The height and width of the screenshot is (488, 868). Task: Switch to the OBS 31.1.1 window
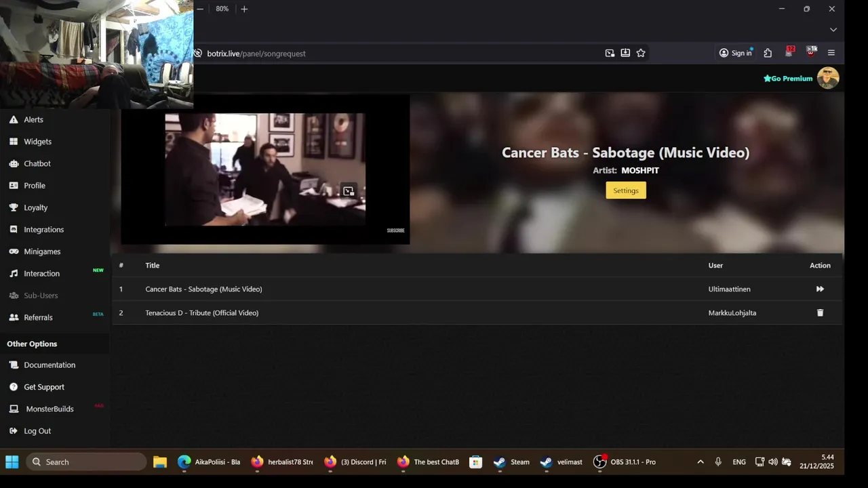[625, 462]
